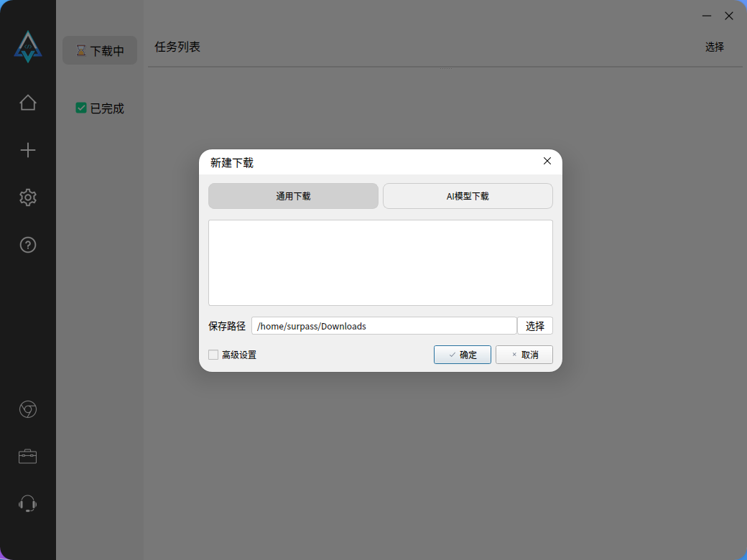Screen dimensions: 747x560
Task: Click the Chrome browser icon in sidebar
Action: pyautogui.click(x=27, y=409)
